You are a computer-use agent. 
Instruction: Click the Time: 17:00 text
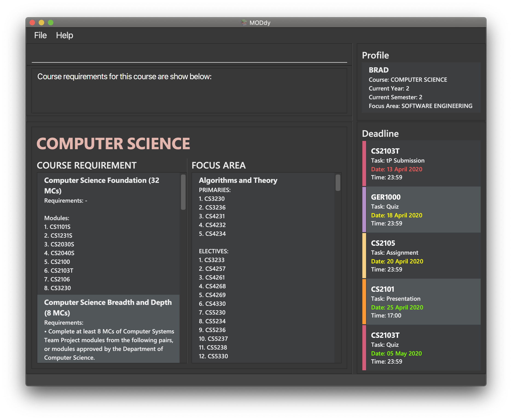386,316
